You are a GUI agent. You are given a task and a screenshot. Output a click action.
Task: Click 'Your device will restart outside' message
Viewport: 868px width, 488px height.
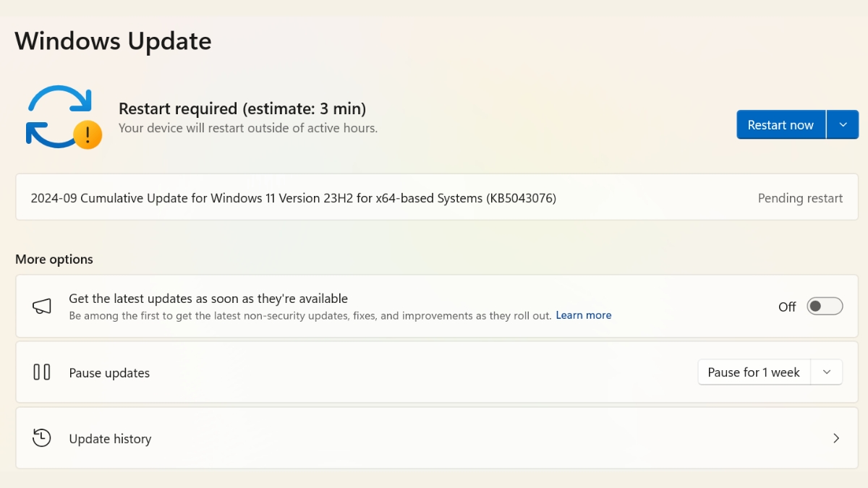[x=248, y=128]
